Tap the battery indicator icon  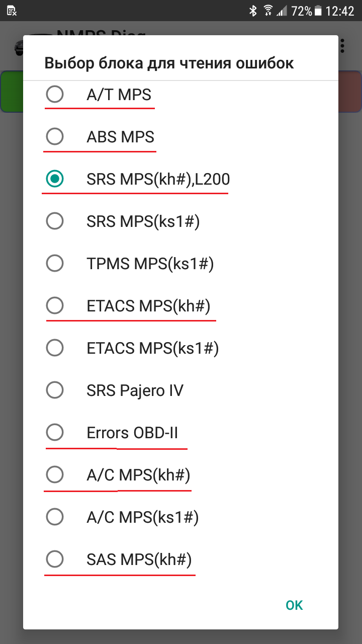[318, 11]
